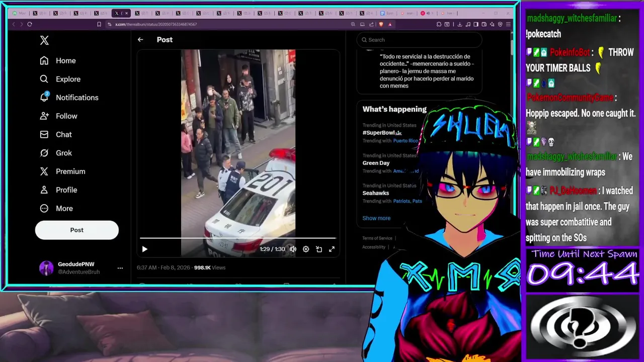Close the active X tab
644x362 pixels.
126,13
